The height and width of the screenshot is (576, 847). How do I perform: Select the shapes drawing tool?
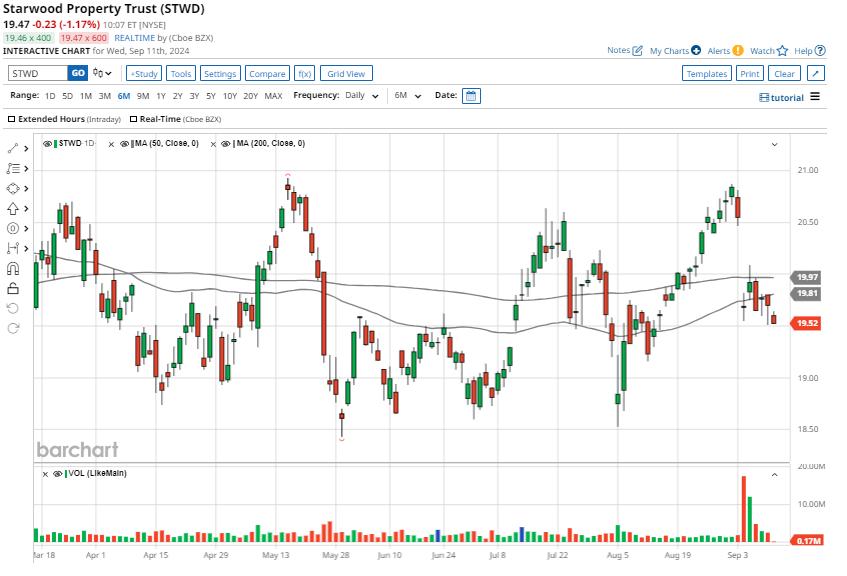[13, 189]
